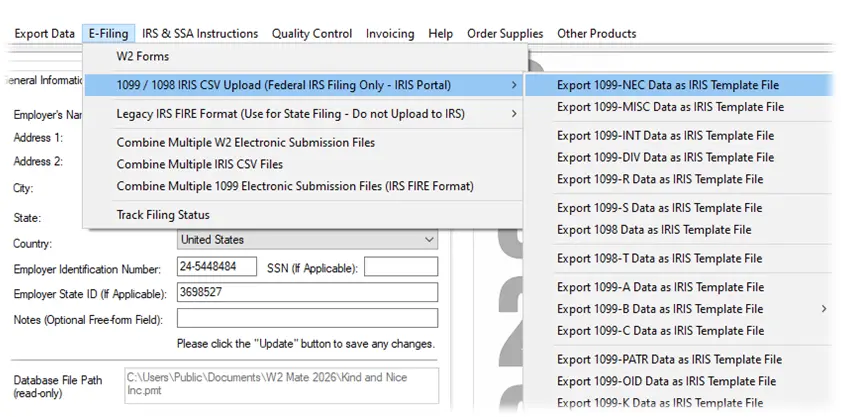Screen dimensions: 841x417
Task: Choose Combine Multiple IRIS CSV Files
Action: 304,164
